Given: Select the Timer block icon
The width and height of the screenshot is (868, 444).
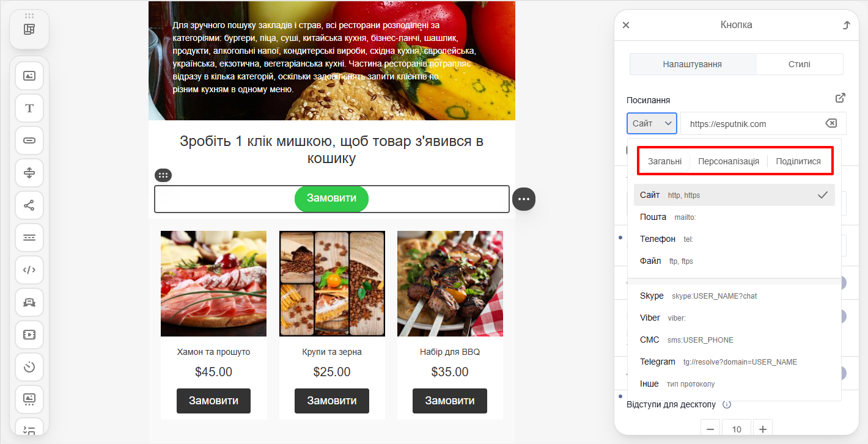Looking at the screenshot, I should [x=29, y=367].
